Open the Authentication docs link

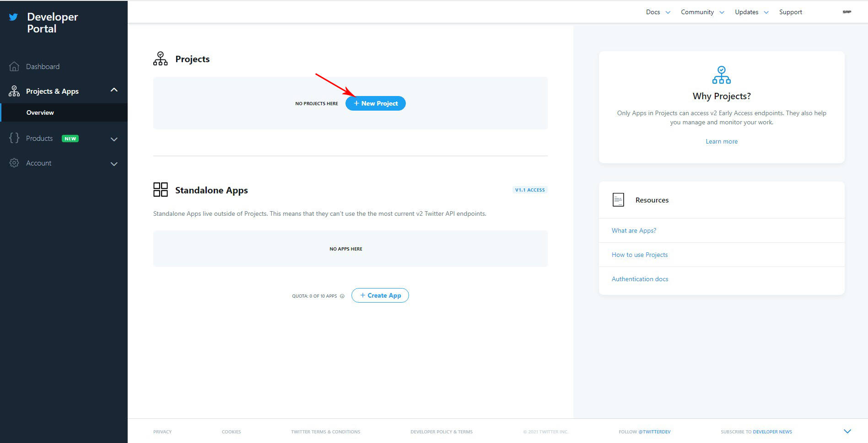(640, 279)
